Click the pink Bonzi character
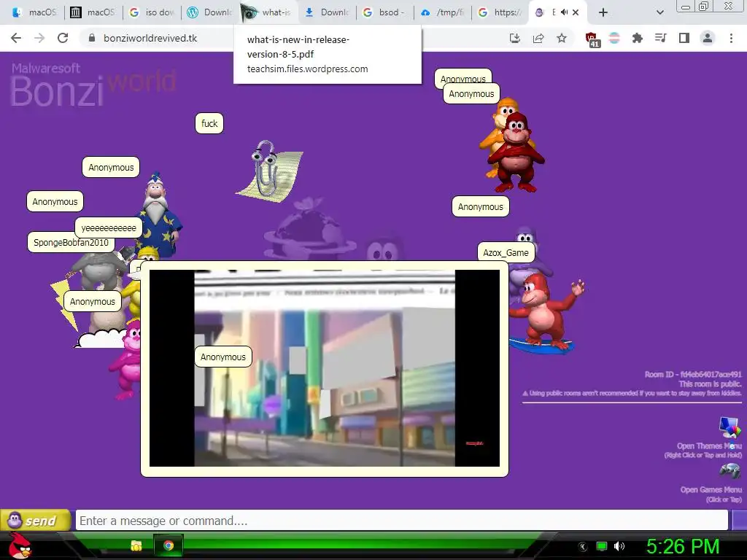This screenshot has height=560, width=747. click(x=127, y=361)
